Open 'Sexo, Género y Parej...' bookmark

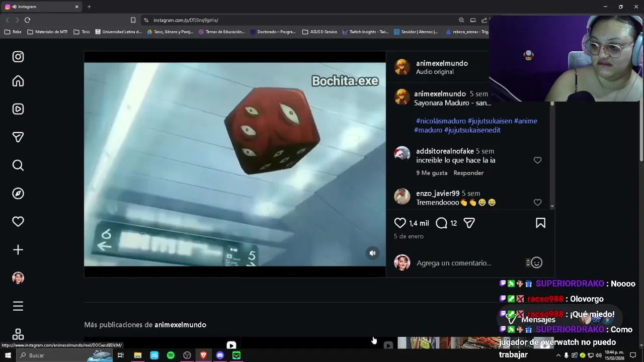coord(170,32)
